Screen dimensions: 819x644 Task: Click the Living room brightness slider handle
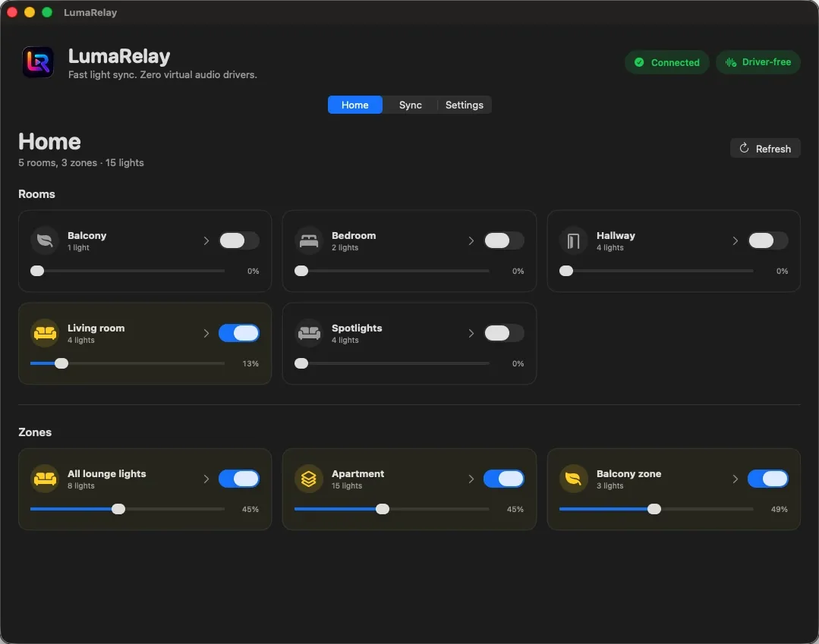[x=61, y=363]
